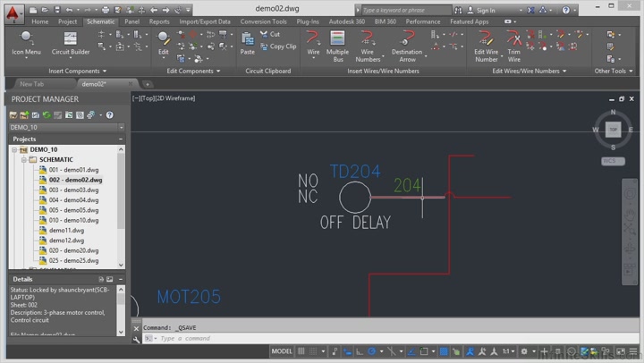Expand Edit Wires/Wire Numbers panel
The width and height of the screenshot is (644, 363).
coord(529,71)
